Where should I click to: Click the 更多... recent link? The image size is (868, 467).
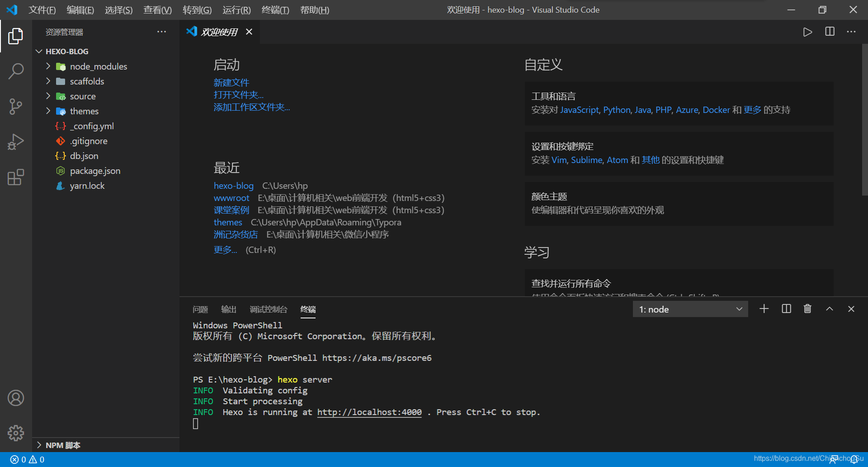tap(225, 250)
